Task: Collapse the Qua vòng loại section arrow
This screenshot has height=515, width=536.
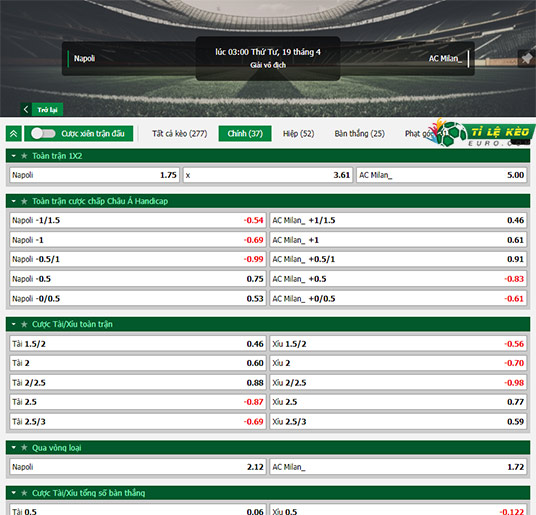Action: click(14, 448)
